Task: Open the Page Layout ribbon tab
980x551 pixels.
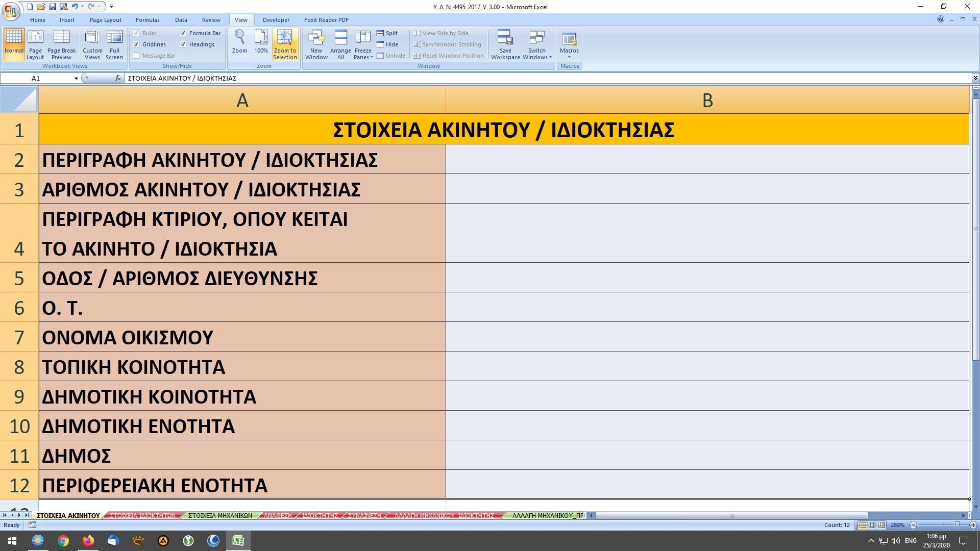Action: point(105,20)
